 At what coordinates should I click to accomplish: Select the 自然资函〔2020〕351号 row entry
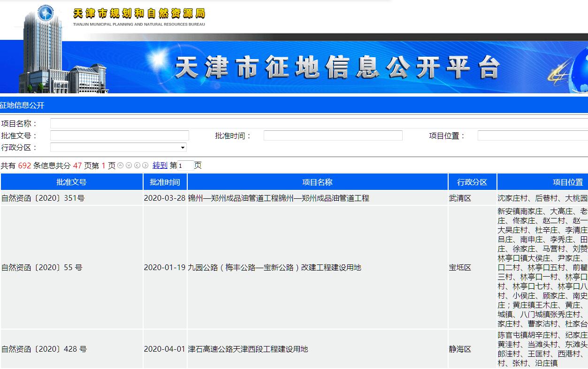coord(43,198)
